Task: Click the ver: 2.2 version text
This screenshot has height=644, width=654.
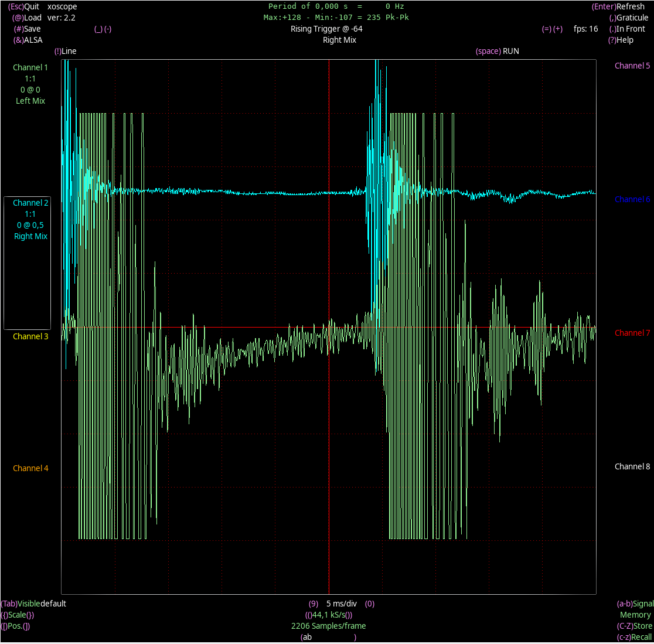Action: click(62, 18)
